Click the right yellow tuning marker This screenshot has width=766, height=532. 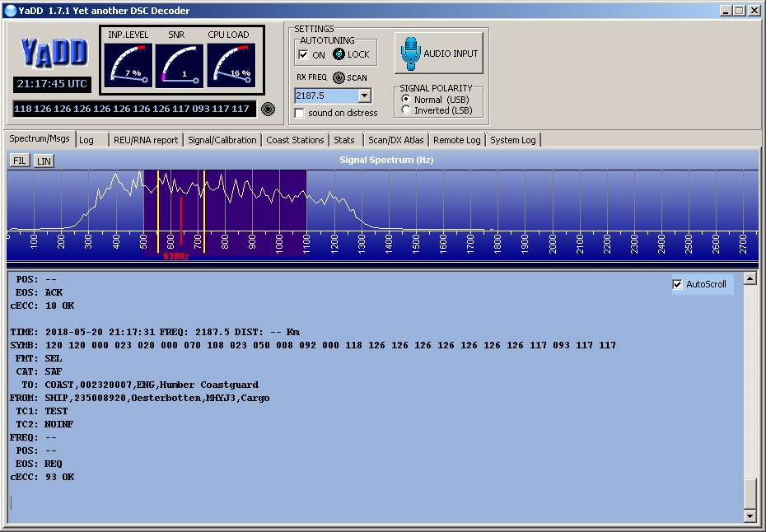click(204, 212)
